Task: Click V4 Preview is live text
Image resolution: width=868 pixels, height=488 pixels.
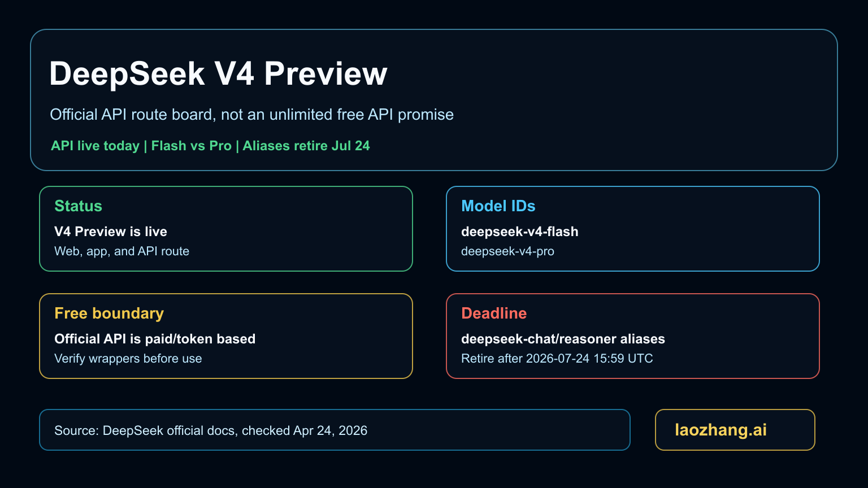Action: click(x=111, y=232)
